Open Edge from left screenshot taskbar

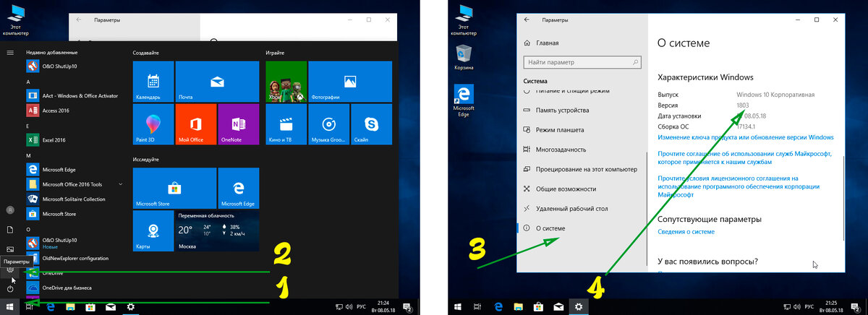point(51,307)
